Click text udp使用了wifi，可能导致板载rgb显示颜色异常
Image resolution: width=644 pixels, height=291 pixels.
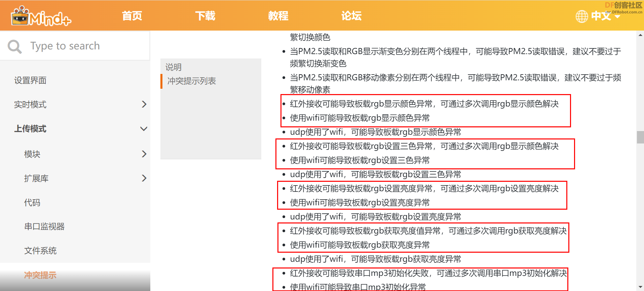(376, 132)
